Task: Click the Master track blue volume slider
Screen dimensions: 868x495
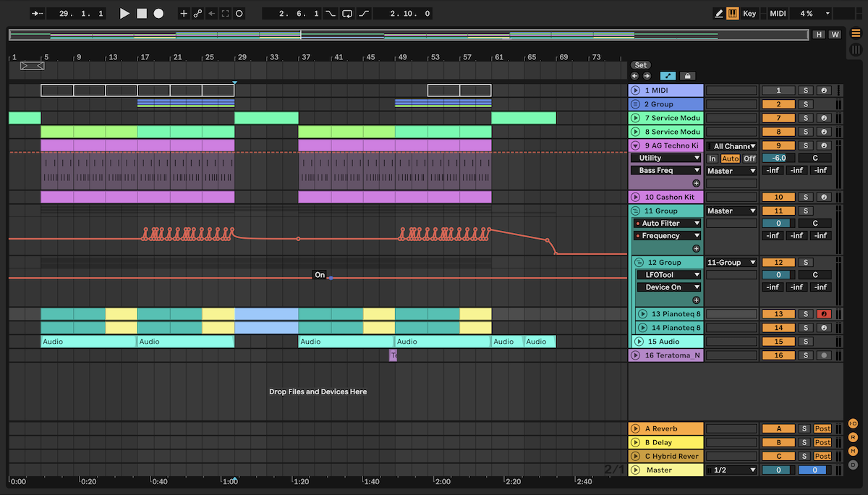Action: (x=814, y=470)
